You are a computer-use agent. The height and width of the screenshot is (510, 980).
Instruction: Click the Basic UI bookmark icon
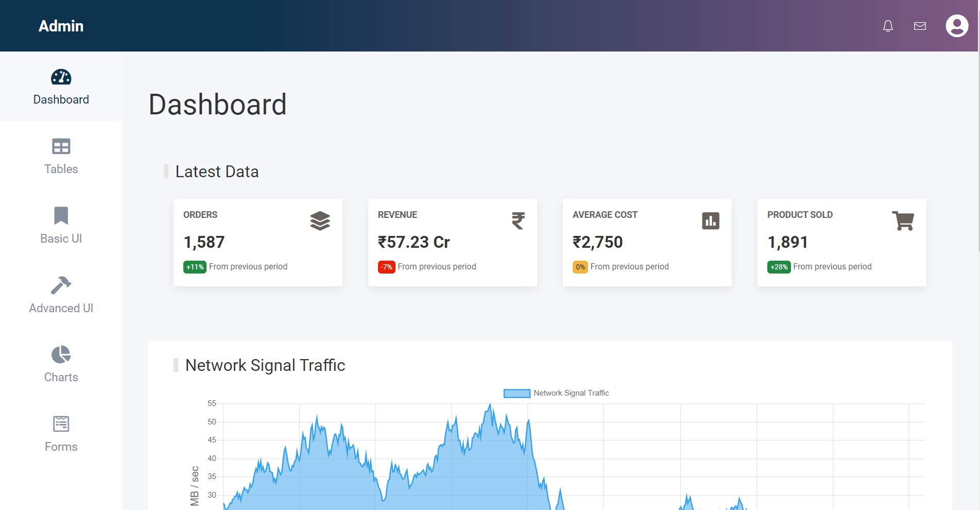click(61, 216)
